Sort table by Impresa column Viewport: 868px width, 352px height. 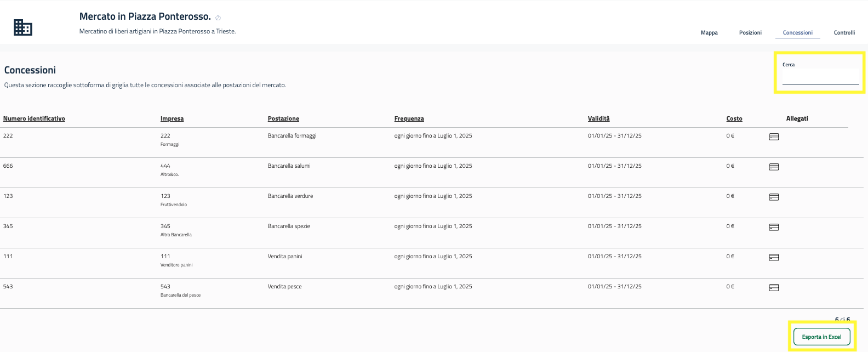[172, 118]
